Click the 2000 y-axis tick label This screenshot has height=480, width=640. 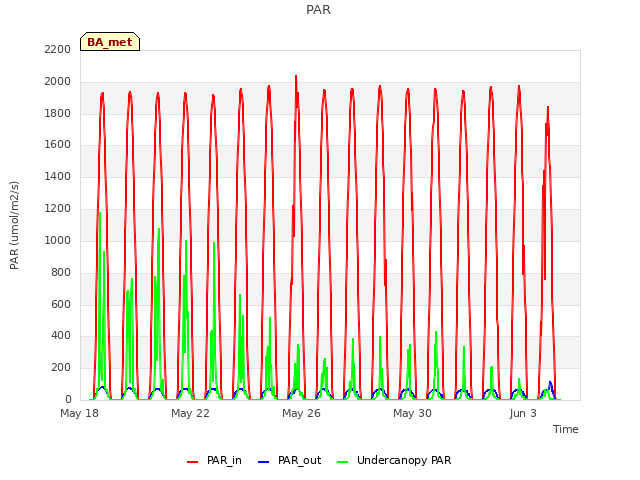coord(58,82)
